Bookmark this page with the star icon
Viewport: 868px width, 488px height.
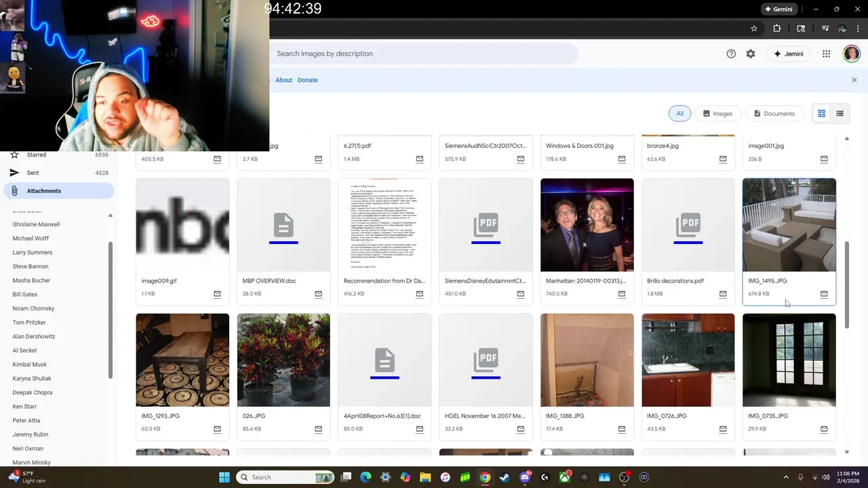[753, 28]
